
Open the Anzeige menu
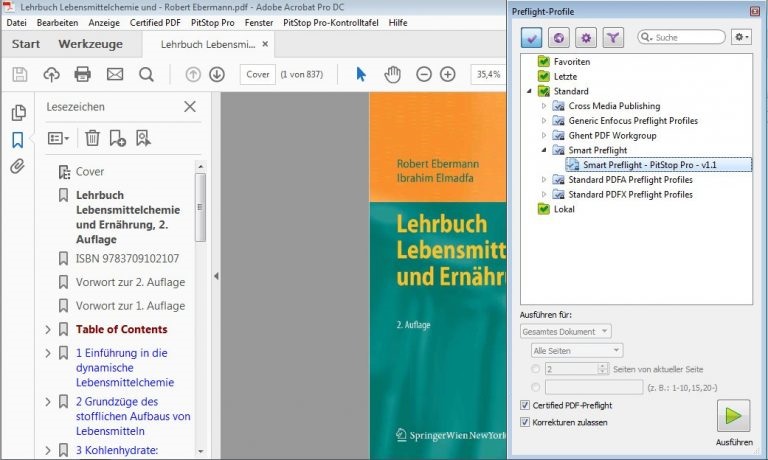[x=104, y=23]
